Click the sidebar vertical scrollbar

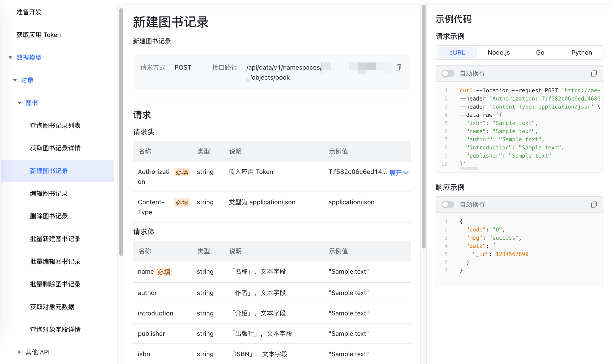click(121, 132)
